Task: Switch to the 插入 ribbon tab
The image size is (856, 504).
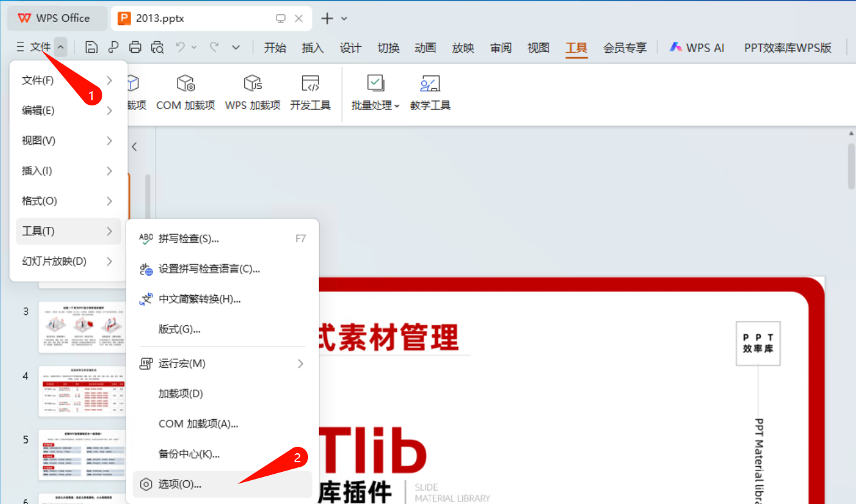Action: click(313, 48)
